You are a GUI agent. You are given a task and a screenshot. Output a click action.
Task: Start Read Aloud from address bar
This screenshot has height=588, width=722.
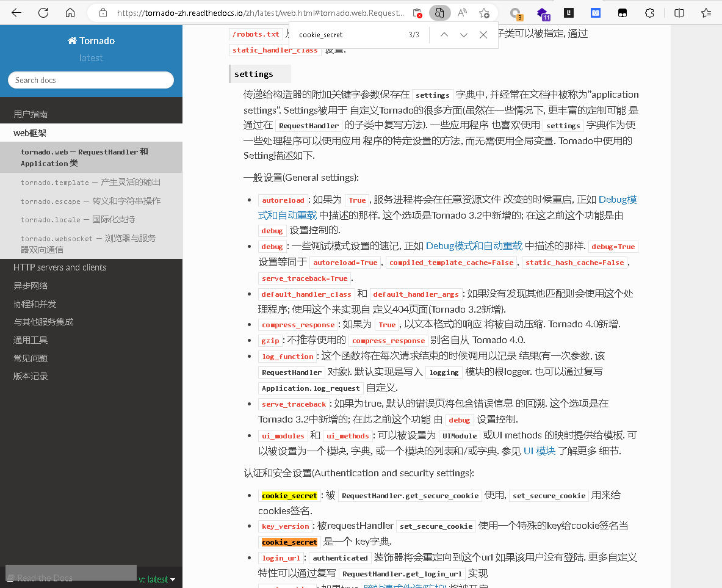(462, 13)
